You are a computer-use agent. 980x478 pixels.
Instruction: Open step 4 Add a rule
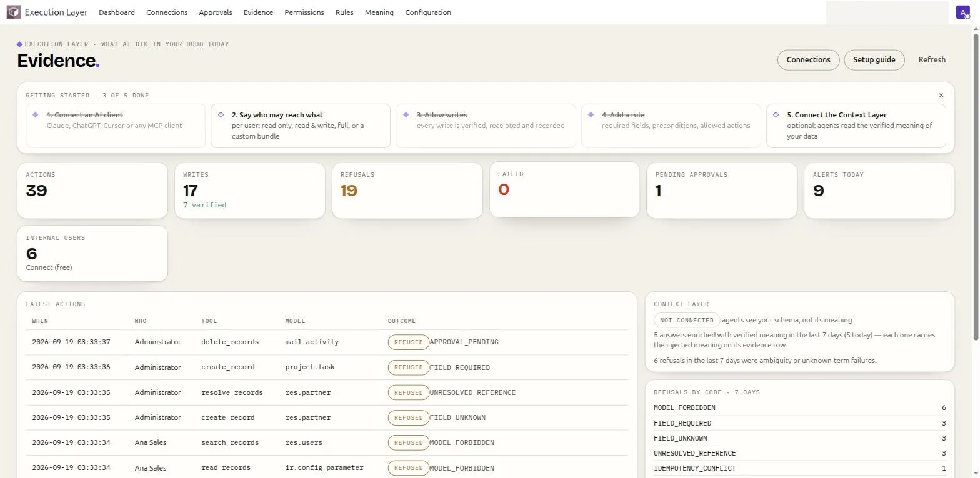point(671,126)
